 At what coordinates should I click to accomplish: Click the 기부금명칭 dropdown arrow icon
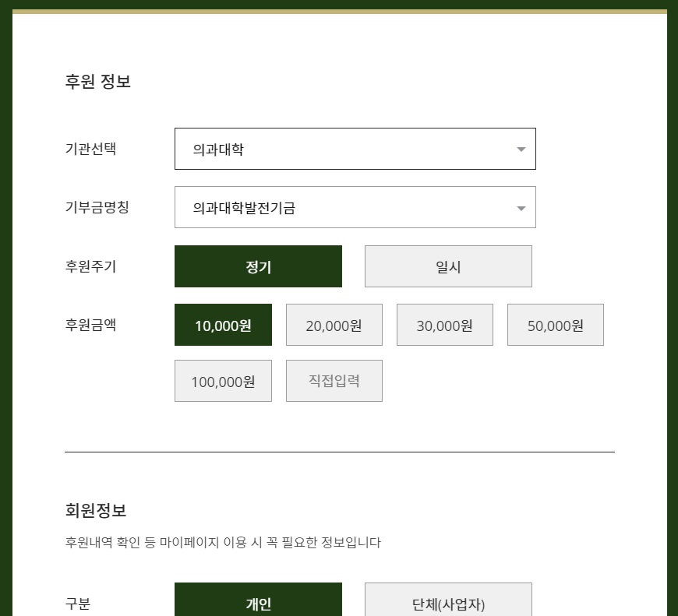point(521,208)
